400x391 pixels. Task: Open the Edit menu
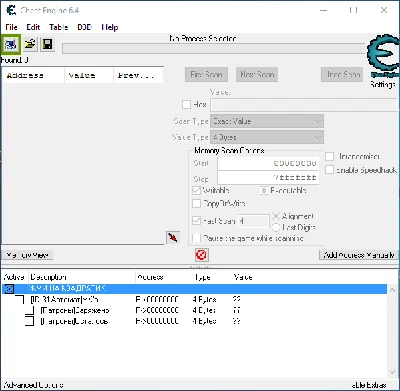coord(33,27)
